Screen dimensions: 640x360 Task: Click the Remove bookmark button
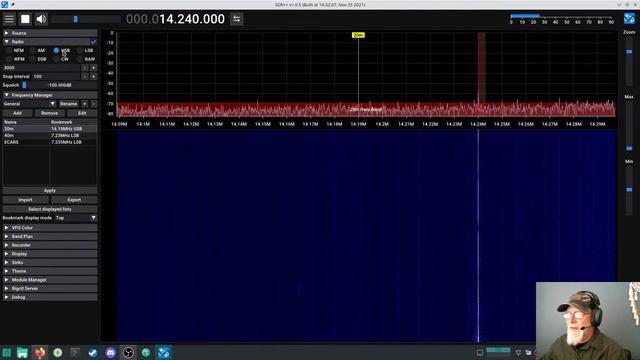[49, 113]
